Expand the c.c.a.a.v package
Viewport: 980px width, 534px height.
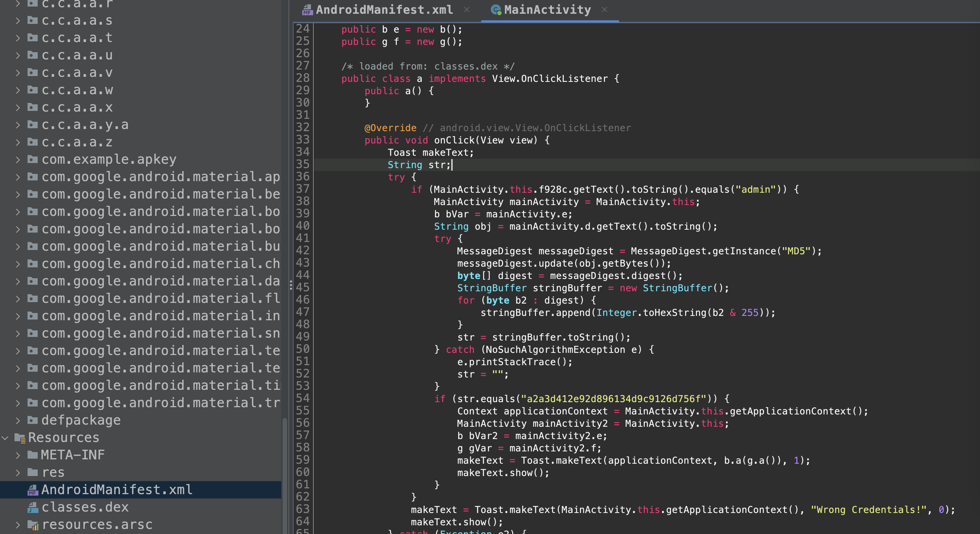(x=18, y=73)
